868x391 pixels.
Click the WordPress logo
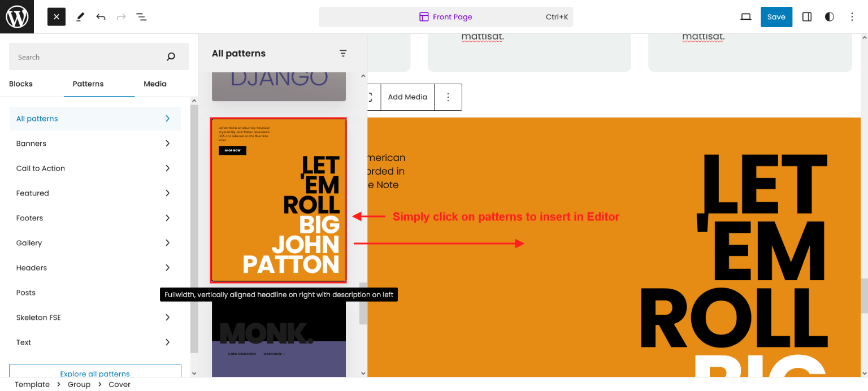tap(17, 17)
